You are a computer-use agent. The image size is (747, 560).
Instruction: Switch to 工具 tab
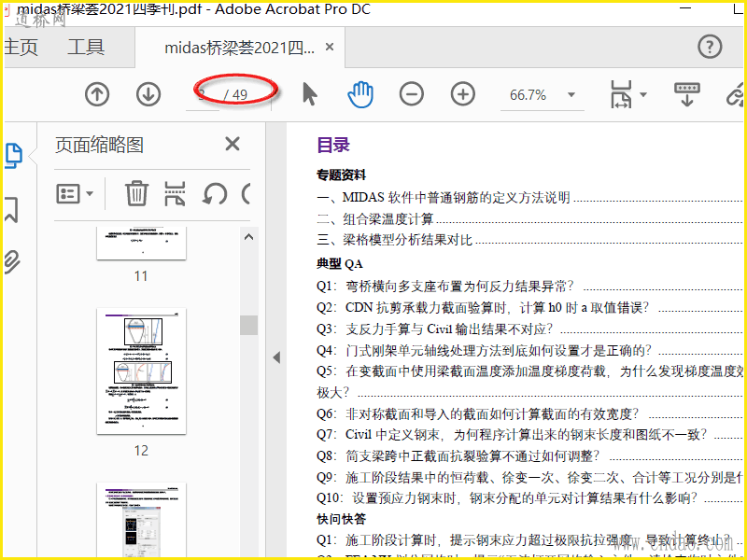86,48
